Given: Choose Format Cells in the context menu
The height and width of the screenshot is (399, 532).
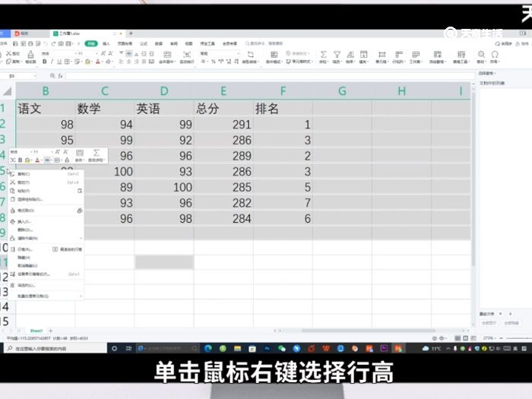Looking at the screenshot, I should 46,274.
